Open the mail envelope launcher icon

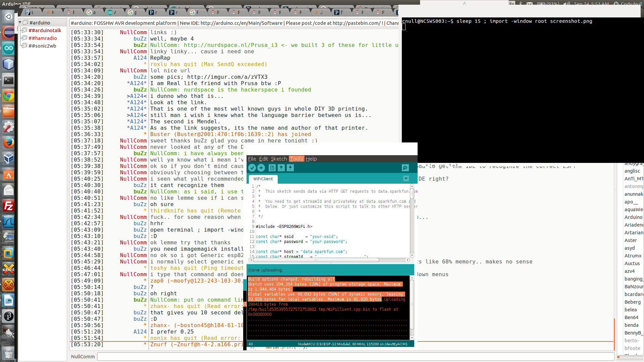pos(8,190)
